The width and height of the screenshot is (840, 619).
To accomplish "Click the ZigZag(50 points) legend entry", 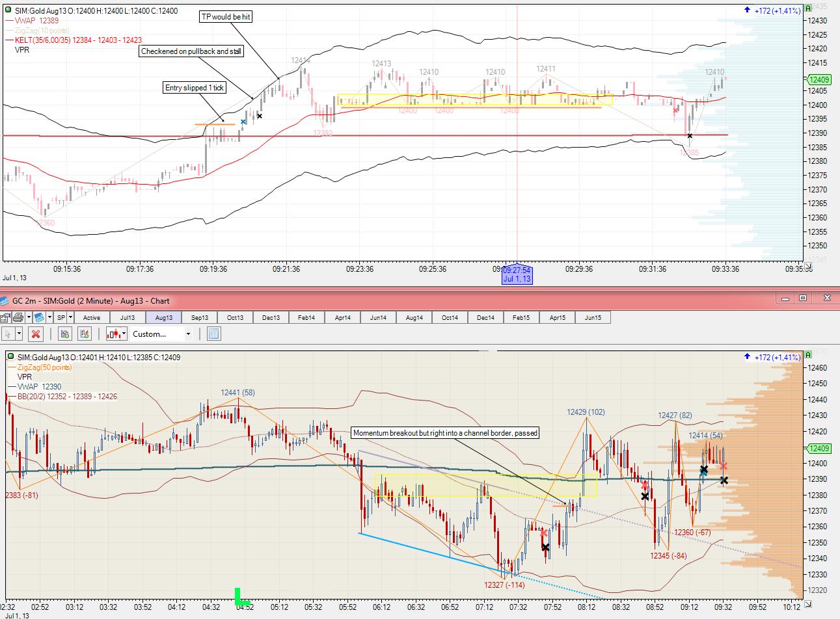I will coord(40,367).
